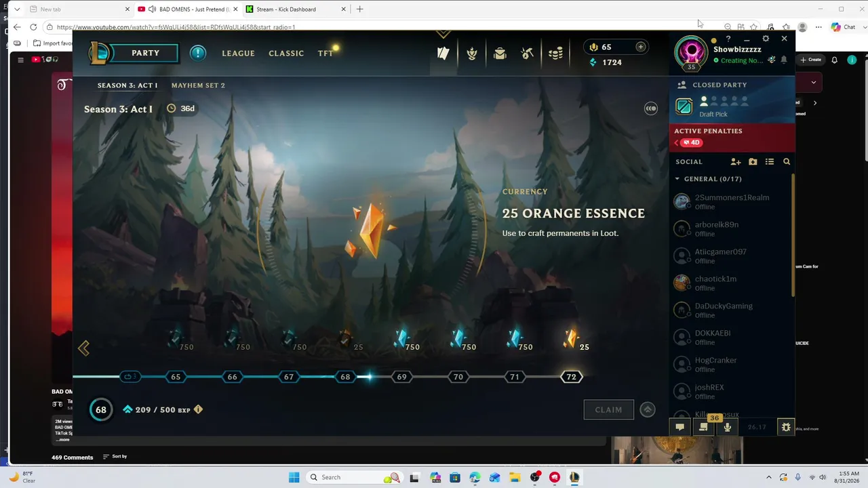Viewport: 868px width, 488px height.
Task: Open Windows Start menu
Action: 294,477
